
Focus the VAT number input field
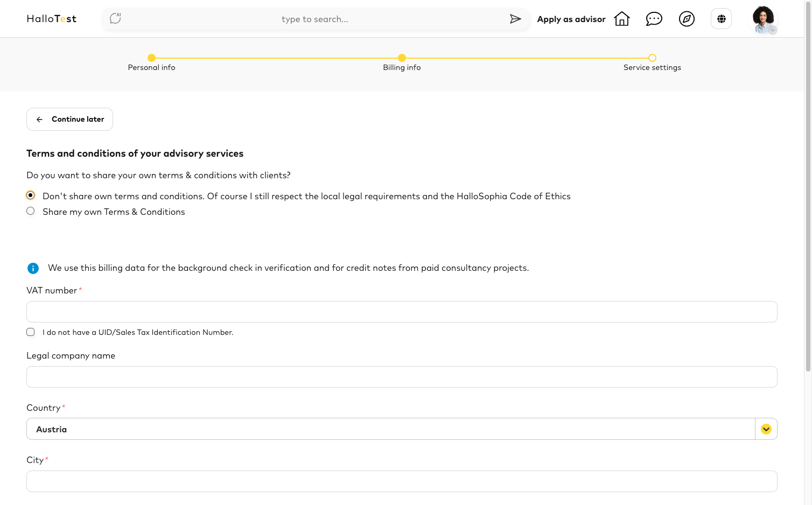click(x=402, y=312)
